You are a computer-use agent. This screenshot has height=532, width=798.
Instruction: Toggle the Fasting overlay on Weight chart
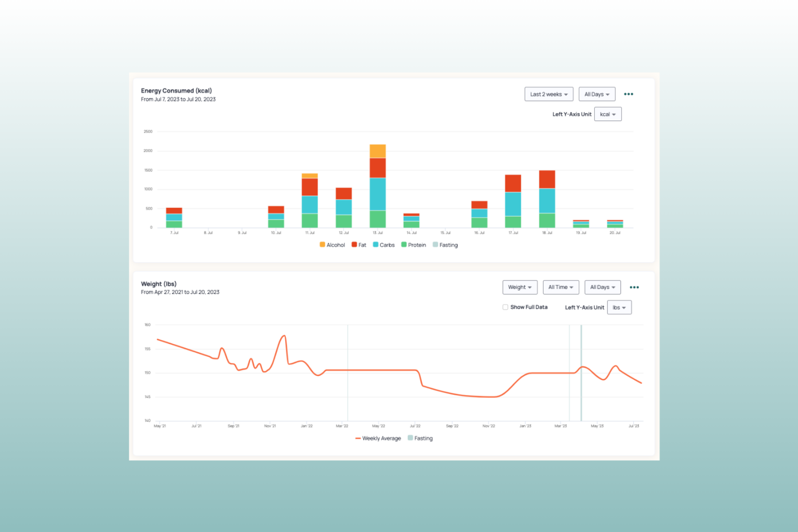[420, 438]
